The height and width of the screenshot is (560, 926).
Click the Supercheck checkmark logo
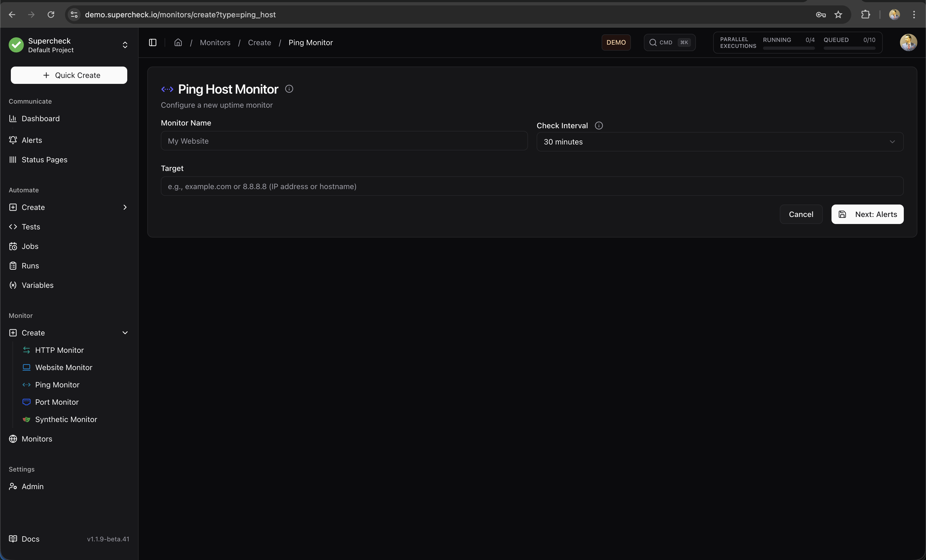tap(16, 45)
